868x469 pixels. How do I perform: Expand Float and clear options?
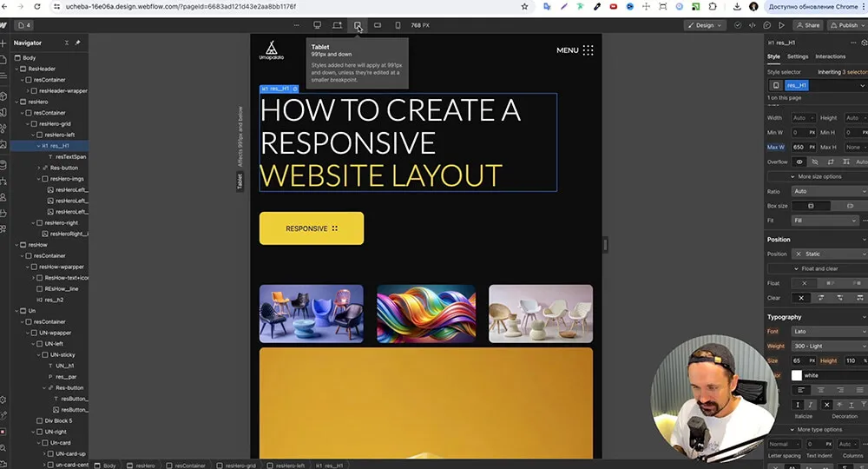[x=817, y=268]
